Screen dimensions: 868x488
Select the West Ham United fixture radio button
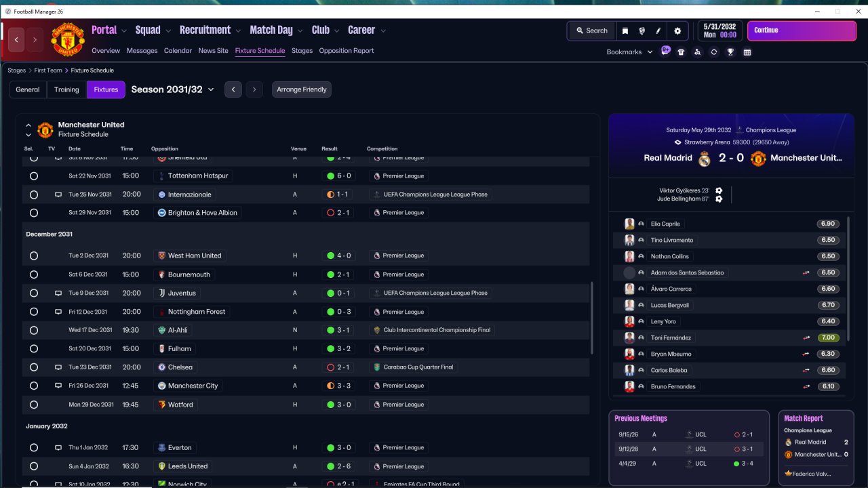34,256
